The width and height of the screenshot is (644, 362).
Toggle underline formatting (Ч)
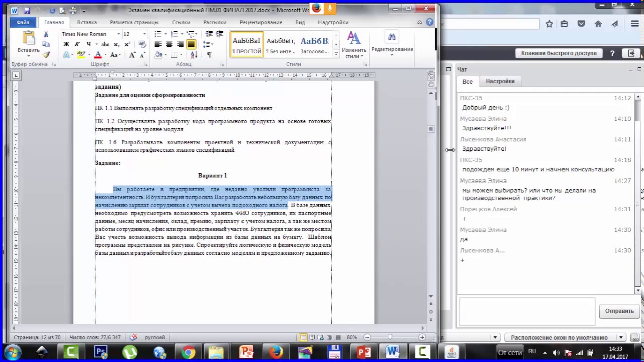[x=89, y=44]
